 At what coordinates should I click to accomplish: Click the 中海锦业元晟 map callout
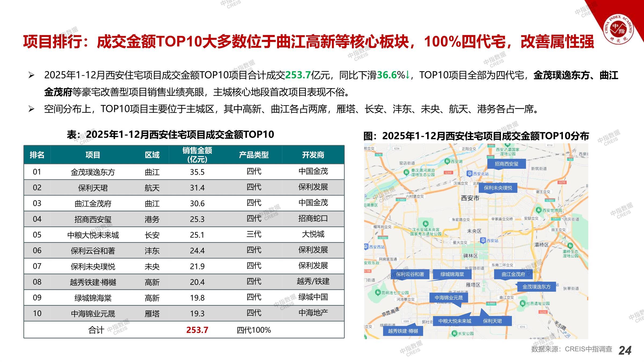coord(449,298)
